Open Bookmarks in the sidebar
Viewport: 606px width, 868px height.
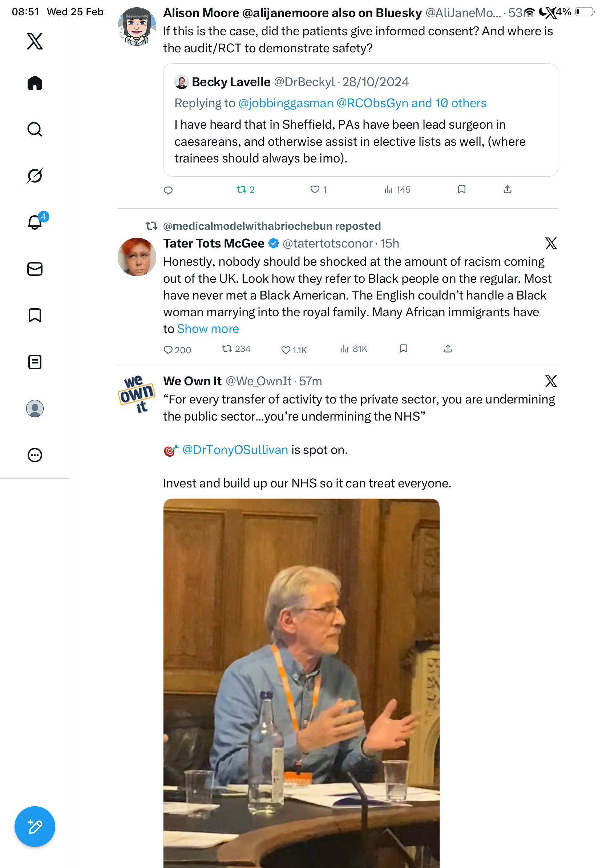pos(35,315)
